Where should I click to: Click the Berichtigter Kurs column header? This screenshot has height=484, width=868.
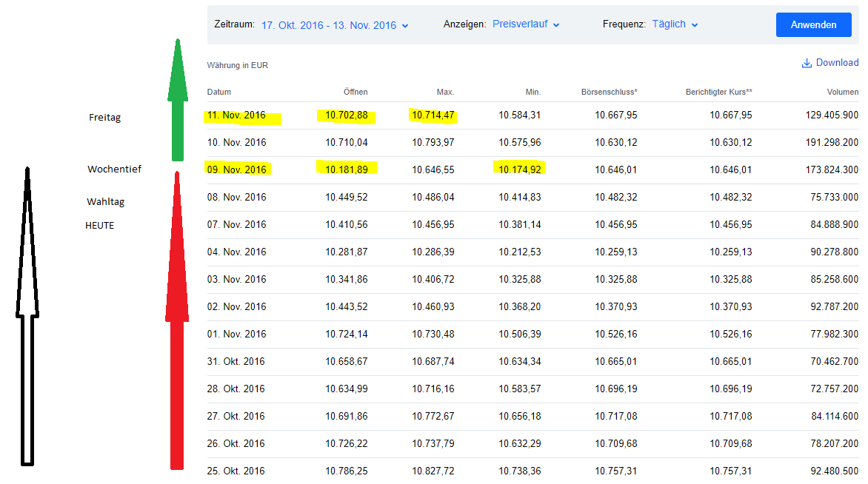[708, 92]
